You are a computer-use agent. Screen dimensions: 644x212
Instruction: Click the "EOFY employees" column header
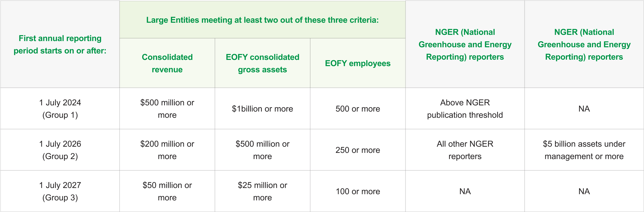pos(358,63)
